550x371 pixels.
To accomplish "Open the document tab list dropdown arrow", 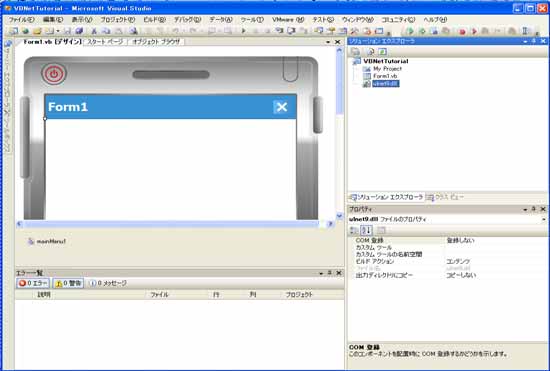I will [328, 42].
